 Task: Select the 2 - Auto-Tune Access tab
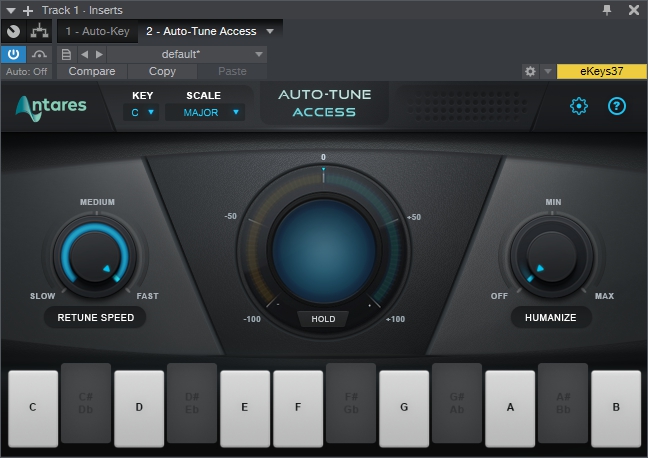pos(201,31)
